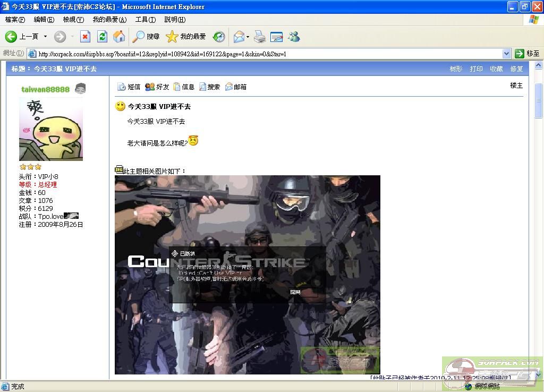Open the History toolbar icon
Viewport: 544px width, 392px height.
coord(219,37)
